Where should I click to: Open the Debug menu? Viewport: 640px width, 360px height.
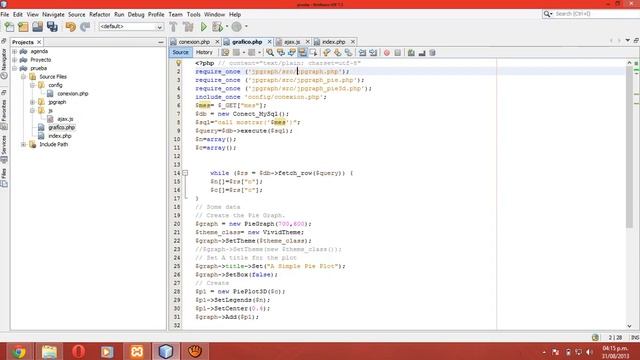click(136, 14)
